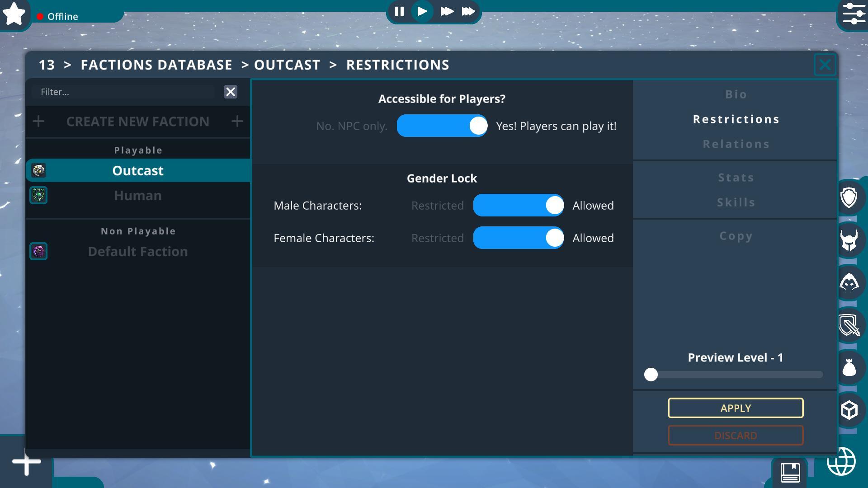Click the globe world icon
Viewport: 868px width, 488px height.
[x=841, y=461]
